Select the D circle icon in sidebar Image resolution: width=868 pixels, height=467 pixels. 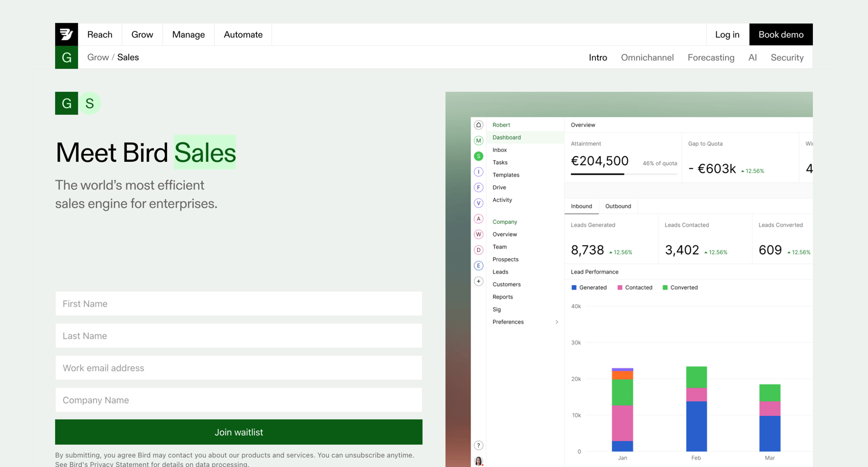(479, 250)
